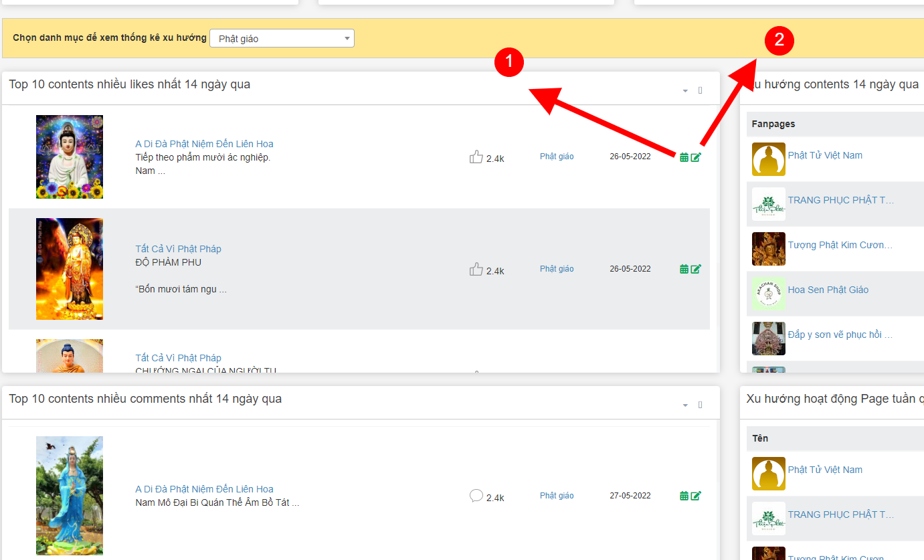Open the Hoa Sen Phật Giáo fanpage link
Image resolution: width=924 pixels, height=560 pixels.
(828, 290)
